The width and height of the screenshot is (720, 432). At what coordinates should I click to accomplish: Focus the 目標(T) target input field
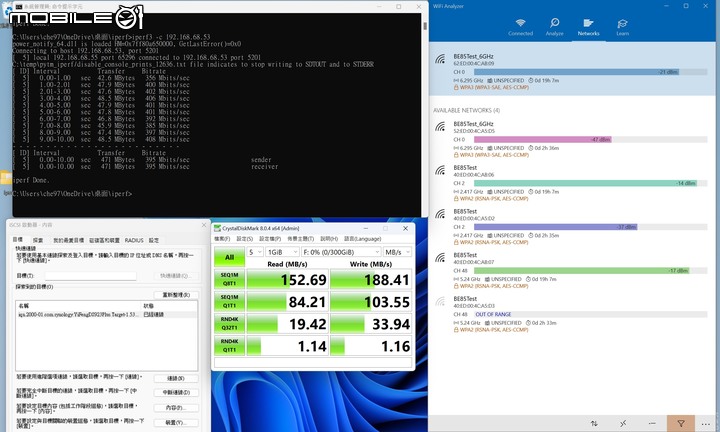click(90, 275)
